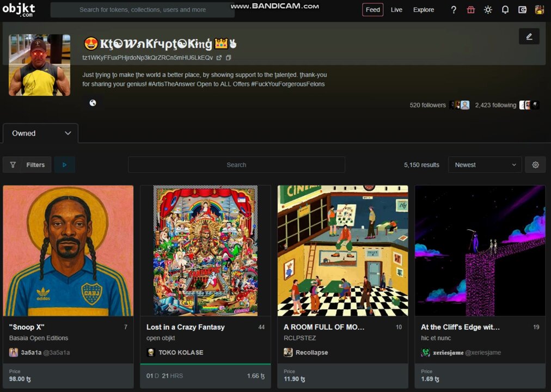Open the user avatar menu in header
Image resolution: width=551 pixels, height=392 pixels.
[540, 10]
